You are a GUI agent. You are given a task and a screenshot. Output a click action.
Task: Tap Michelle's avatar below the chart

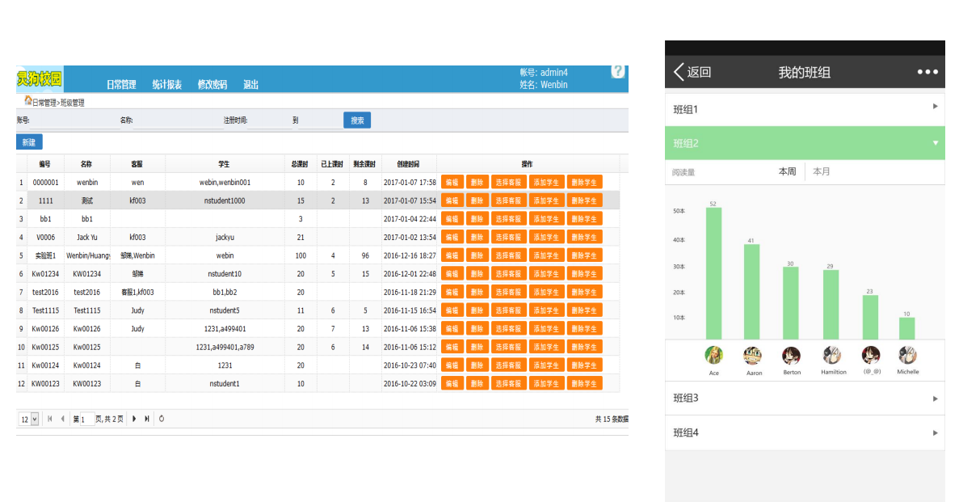[907, 355]
